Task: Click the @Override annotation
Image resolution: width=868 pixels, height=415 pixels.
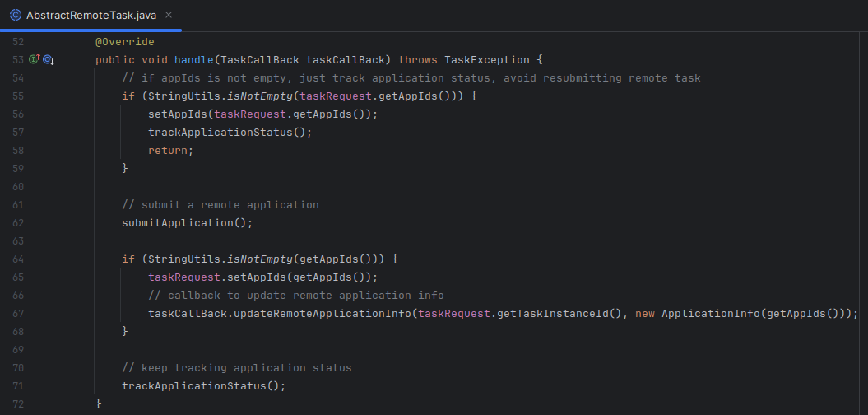Action: point(124,42)
